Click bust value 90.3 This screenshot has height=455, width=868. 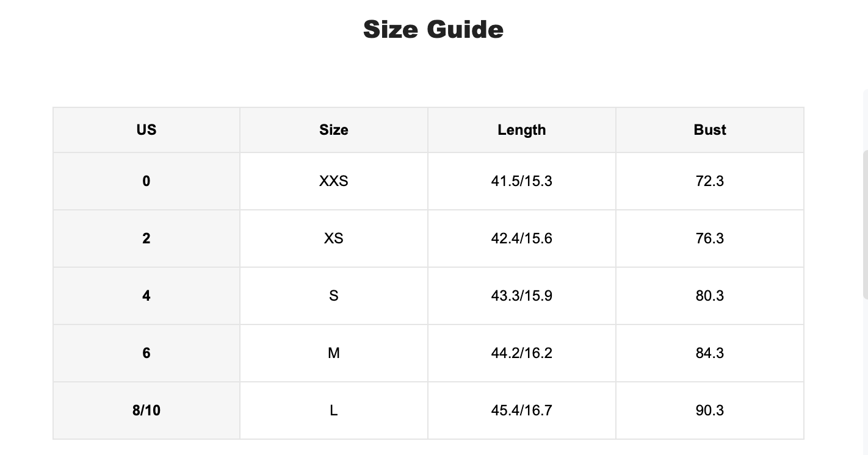click(710, 410)
